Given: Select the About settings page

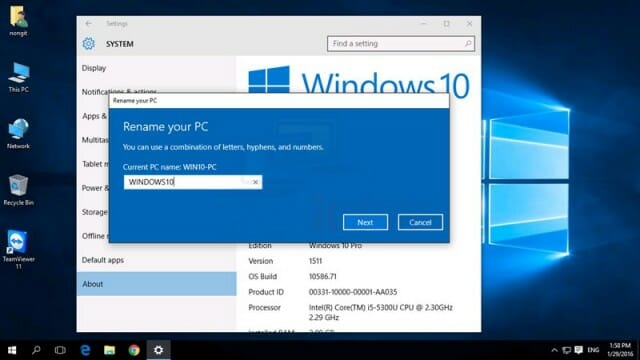Looking at the screenshot, I should click(x=156, y=284).
